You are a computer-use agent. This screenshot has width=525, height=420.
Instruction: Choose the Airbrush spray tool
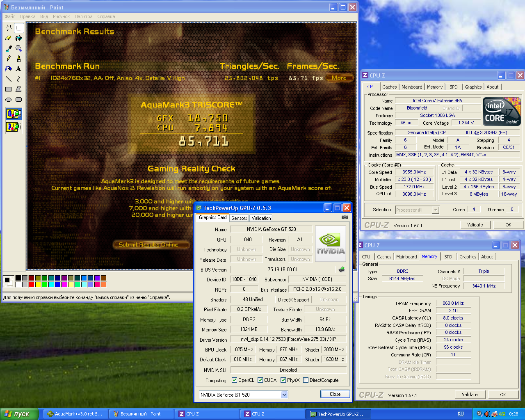pos(9,69)
